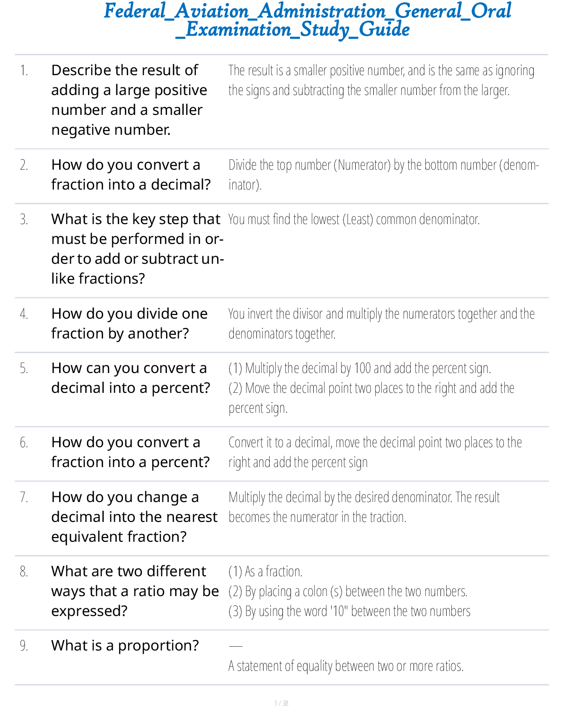563x728 pixels.
Task: Click the page number '1 / 38' footer
Action: [281, 703]
